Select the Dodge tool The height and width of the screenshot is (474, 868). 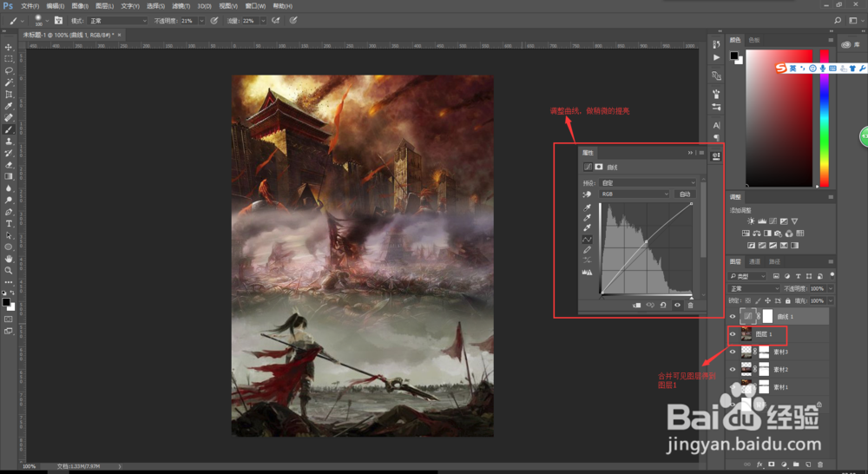pos(9,200)
